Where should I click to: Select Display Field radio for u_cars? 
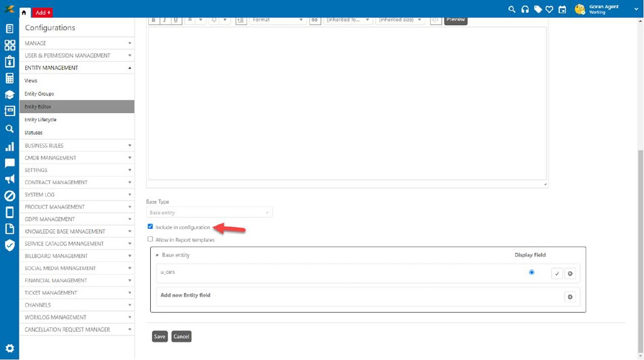532,273
